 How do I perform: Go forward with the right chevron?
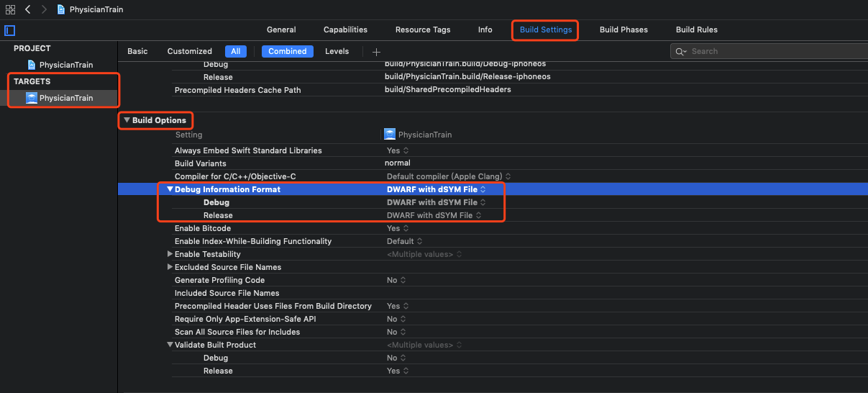(44, 9)
